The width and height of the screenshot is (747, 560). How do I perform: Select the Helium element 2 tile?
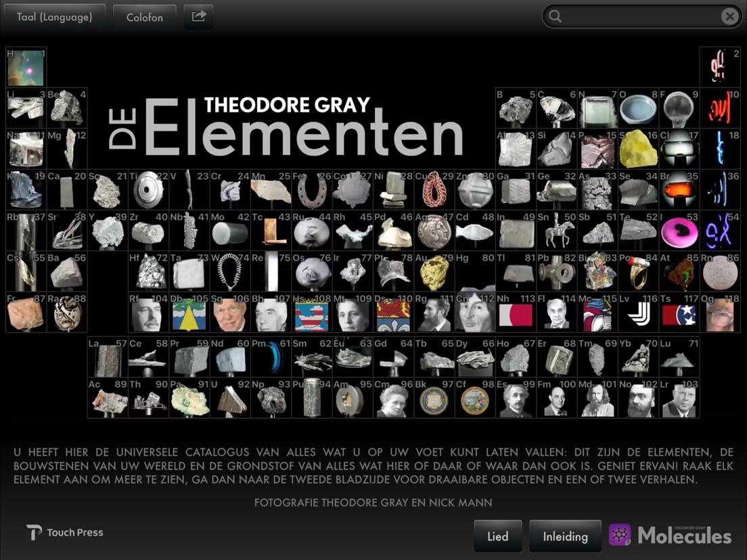click(x=720, y=67)
